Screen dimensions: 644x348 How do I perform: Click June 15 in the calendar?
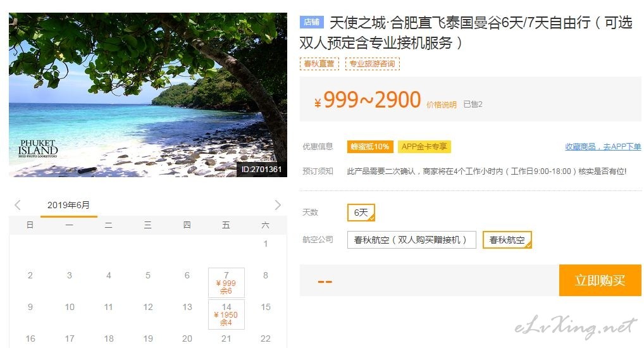tap(266, 307)
